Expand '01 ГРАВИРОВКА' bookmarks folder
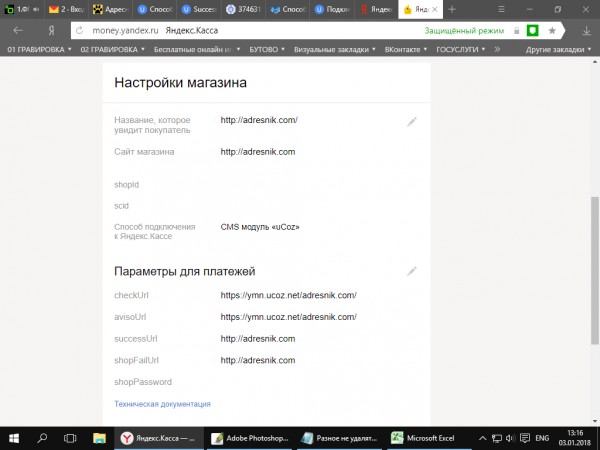600x450 pixels. [39, 49]
